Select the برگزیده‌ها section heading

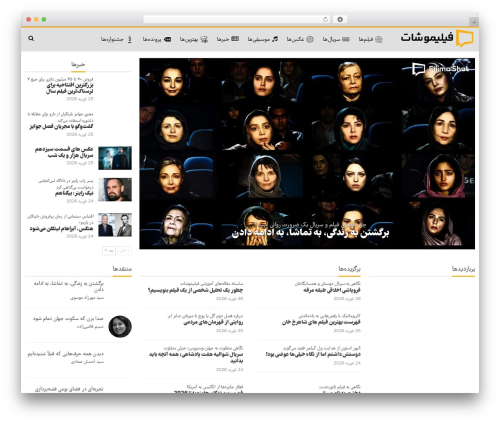pos(349,269)
